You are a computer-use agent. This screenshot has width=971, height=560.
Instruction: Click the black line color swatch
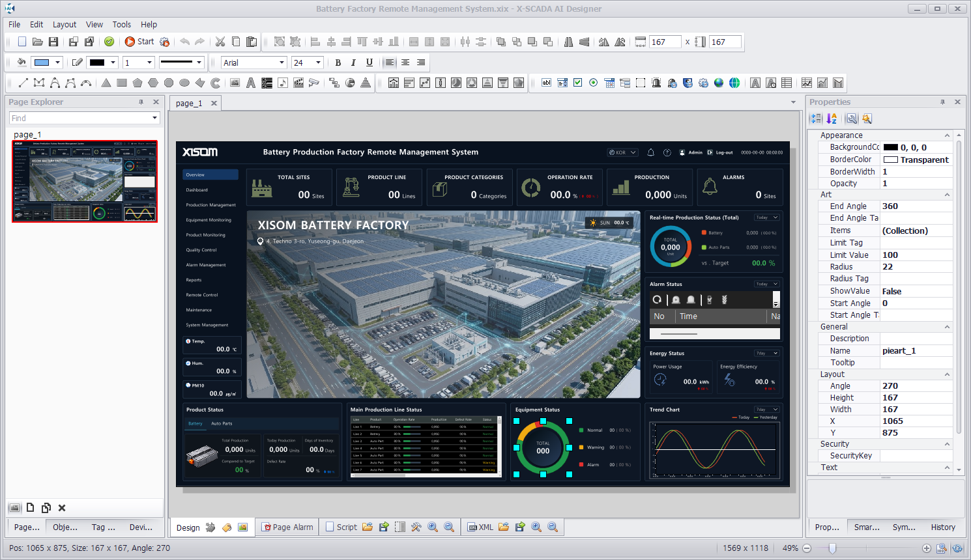click(x=97, y=63)
